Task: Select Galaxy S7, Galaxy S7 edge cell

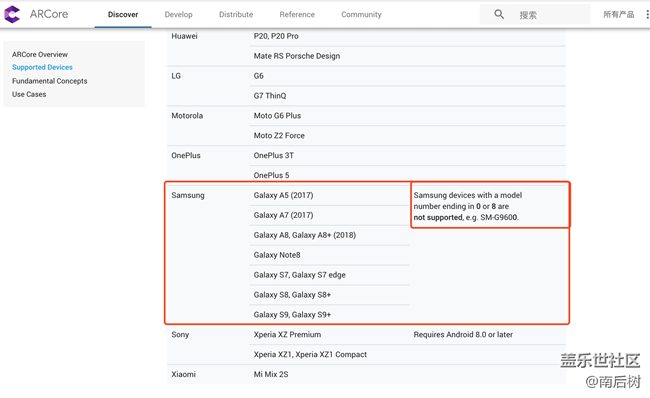Action: tap(299, 275)
